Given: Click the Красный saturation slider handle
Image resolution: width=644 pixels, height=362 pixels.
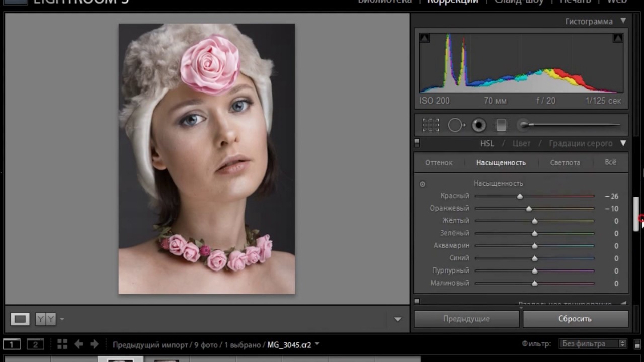Looking at the screenshot, I should (520, 196).
